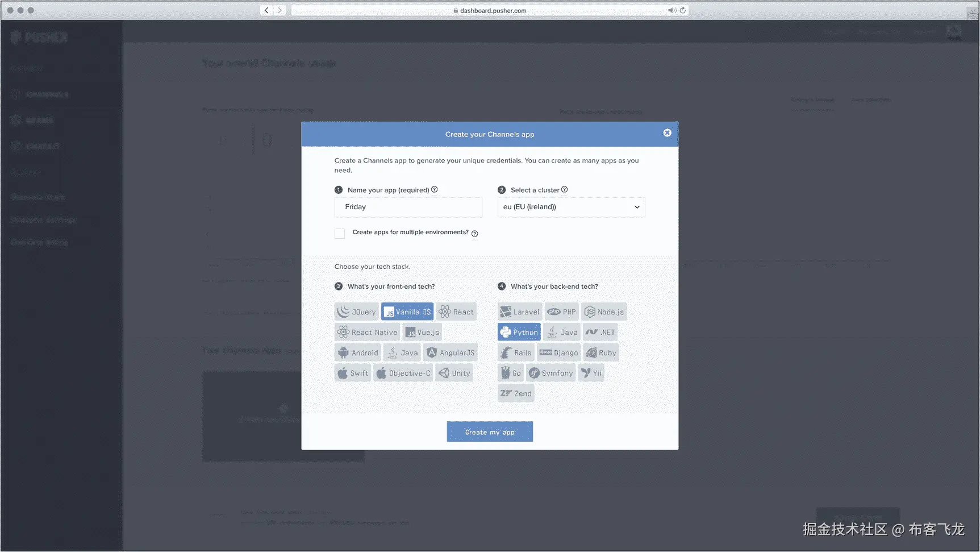Open the cluster dropdown showing eu (EU (Ireland))
The image size is (980, 552).
(572, 207)
